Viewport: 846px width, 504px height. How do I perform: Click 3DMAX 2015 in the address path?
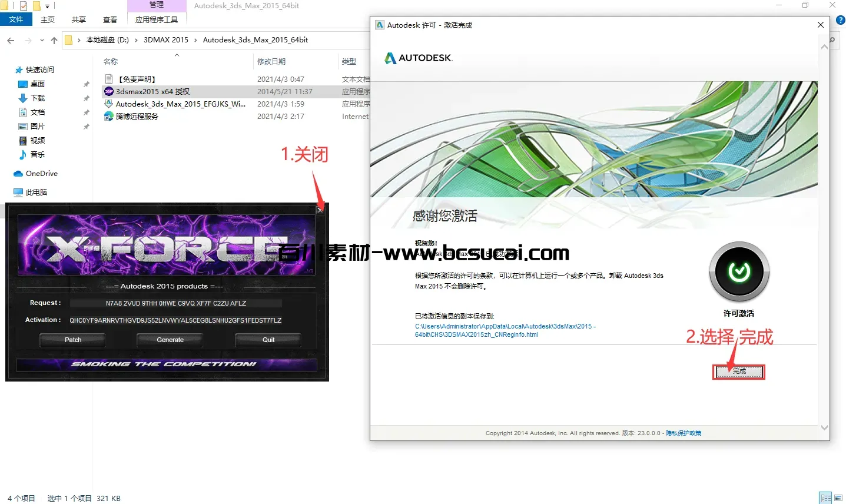(x=166, y=40)
